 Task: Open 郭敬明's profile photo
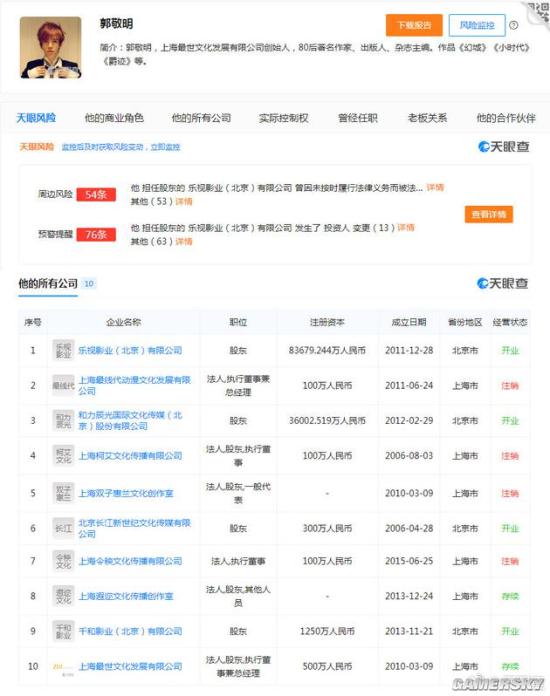[51, 47]
